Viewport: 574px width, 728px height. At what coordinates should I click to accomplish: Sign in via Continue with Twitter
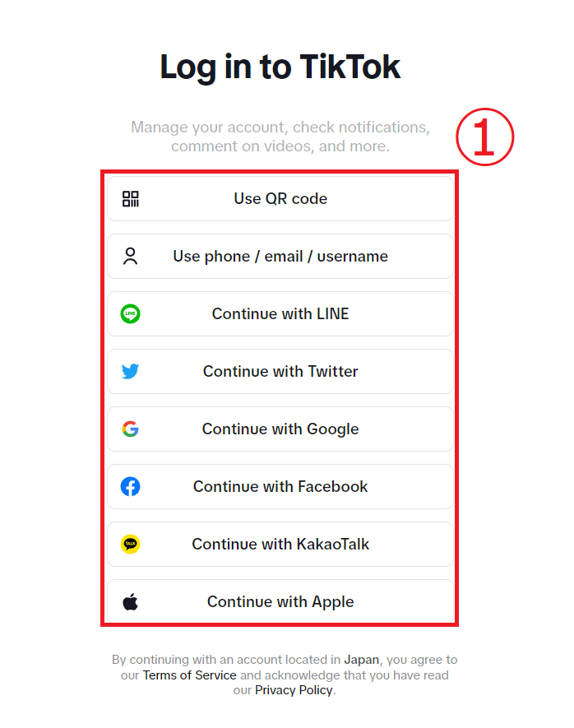pos(280,372)
